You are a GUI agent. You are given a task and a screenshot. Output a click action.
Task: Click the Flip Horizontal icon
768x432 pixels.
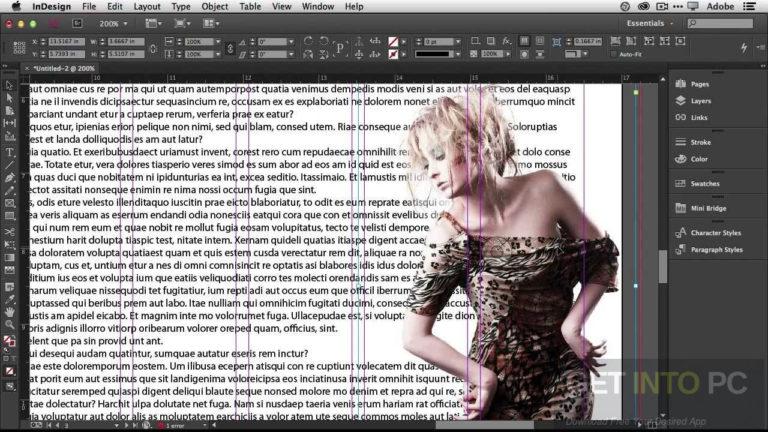308,54
